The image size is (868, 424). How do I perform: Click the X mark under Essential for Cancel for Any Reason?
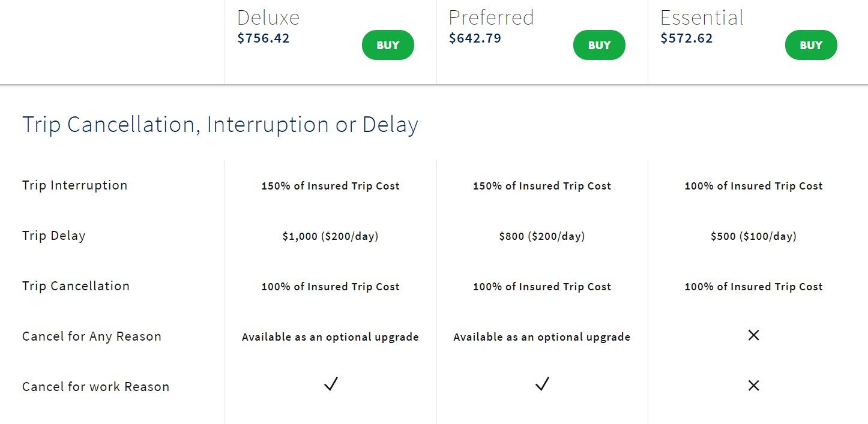753,335
